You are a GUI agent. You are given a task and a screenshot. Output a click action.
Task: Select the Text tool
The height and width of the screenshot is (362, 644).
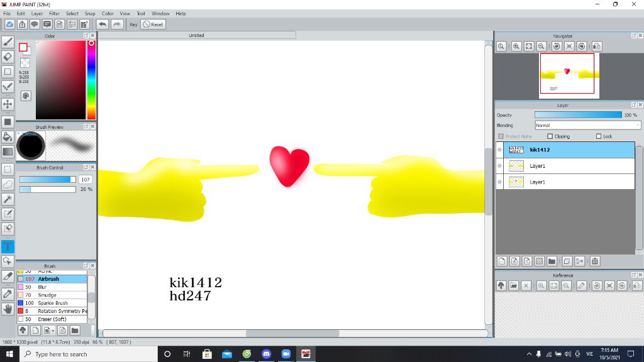8,246
